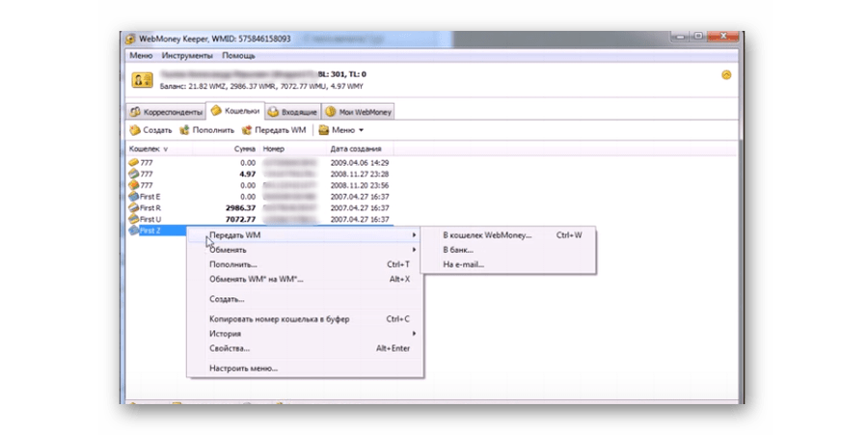Choose В кошелек WebMoney... from submenu
This screenshot has height=435, width=868.
pyautogui.click(x=486, y=235)
